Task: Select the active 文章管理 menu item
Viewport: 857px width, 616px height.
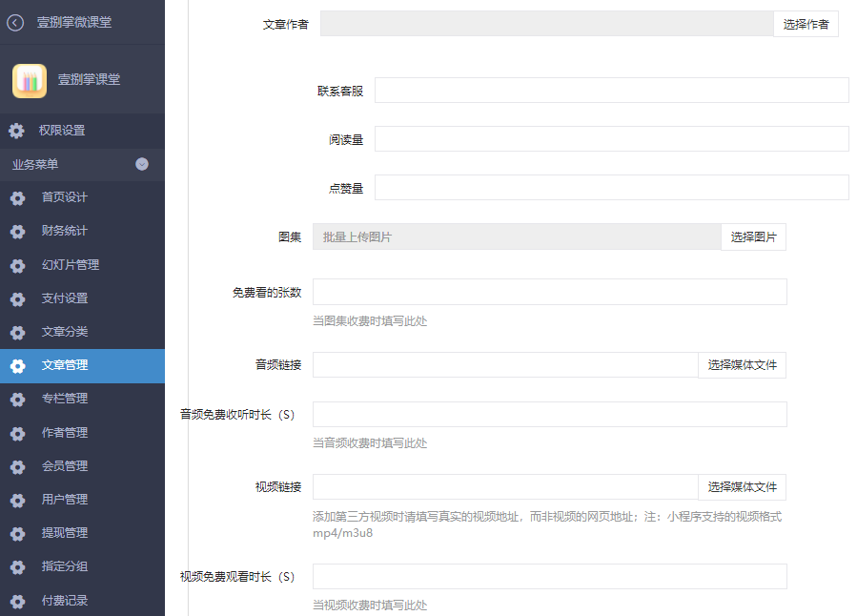Action: click(82, 365)
